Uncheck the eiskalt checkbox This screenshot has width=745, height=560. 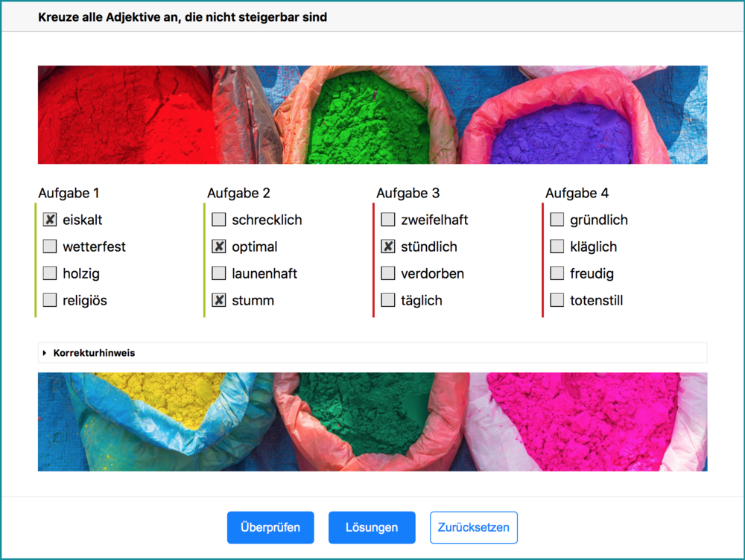pyautogui.click(x=50, y=220)
